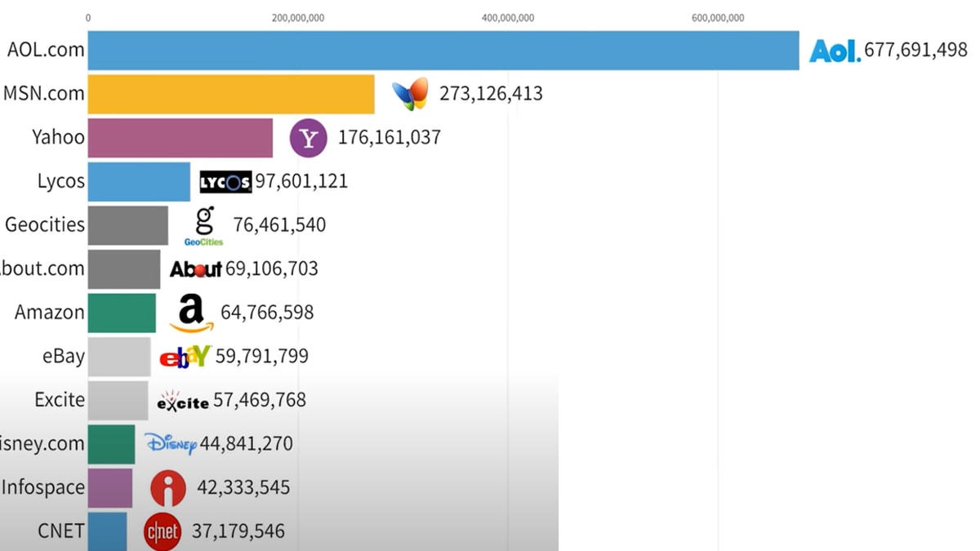Select the red Infospace i logo

tap(168, 489)
